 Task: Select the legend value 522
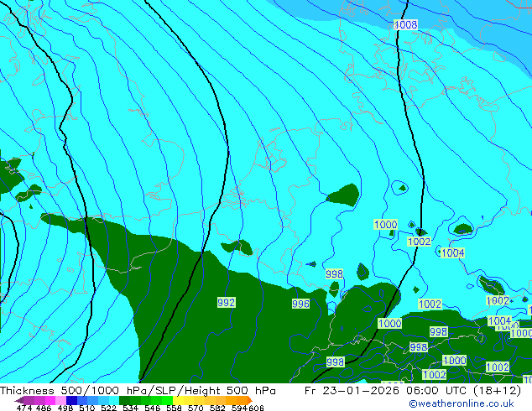[108, 408]
